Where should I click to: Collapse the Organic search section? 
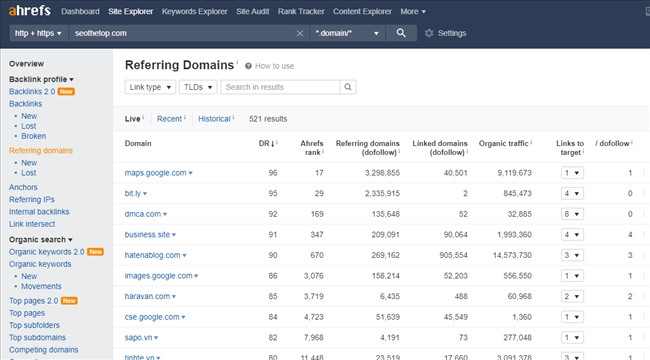point(41,240)
